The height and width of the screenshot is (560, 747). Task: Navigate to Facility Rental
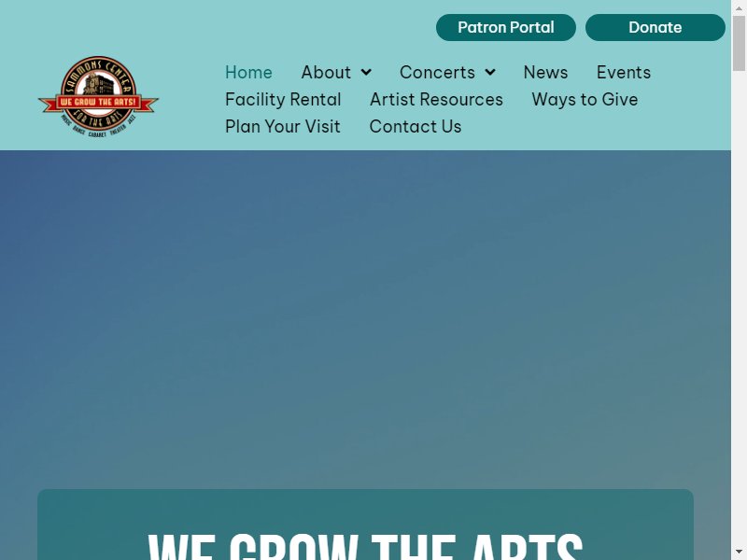pyautogui.click(x=283, y=100)
